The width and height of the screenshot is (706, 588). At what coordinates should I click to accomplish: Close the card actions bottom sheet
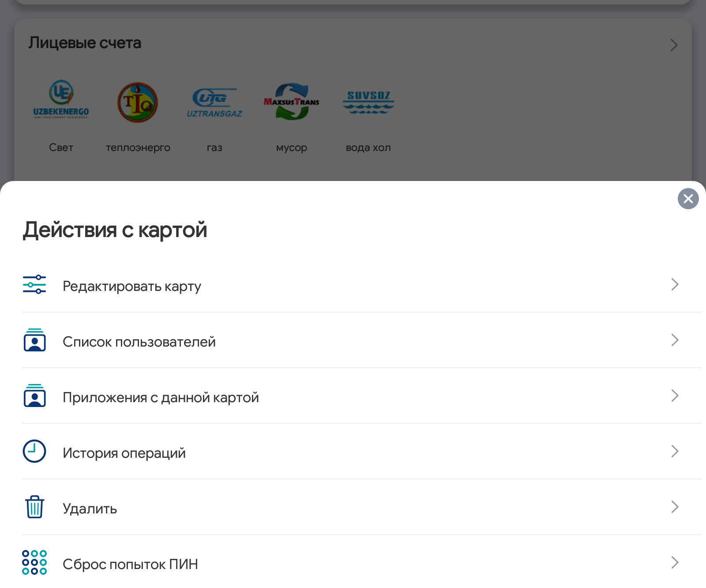click(x=688, y=199)
